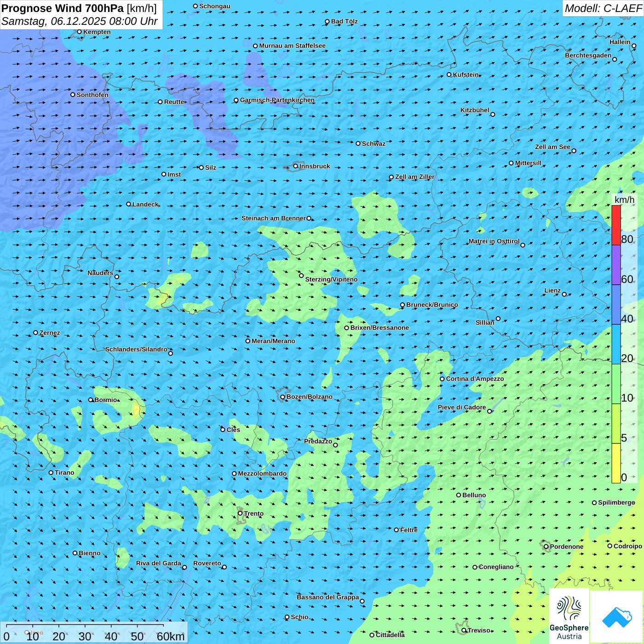The width and height of the screenshot is (644, 644).
Task: Click the 'Prognose Wind 700hPa' title
Action: (x=63, y=8)
